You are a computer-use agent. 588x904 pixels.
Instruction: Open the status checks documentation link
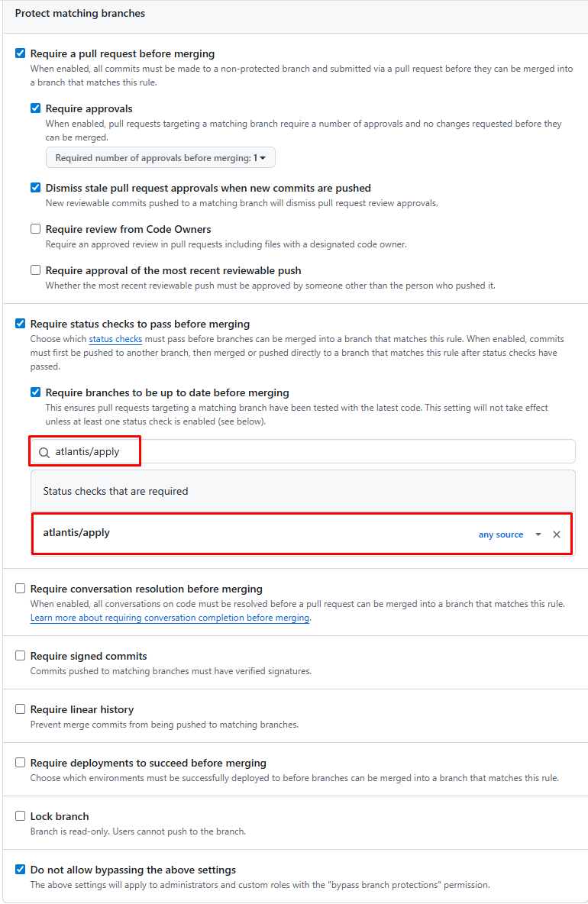pyautogui.click(x=115, y=339)
